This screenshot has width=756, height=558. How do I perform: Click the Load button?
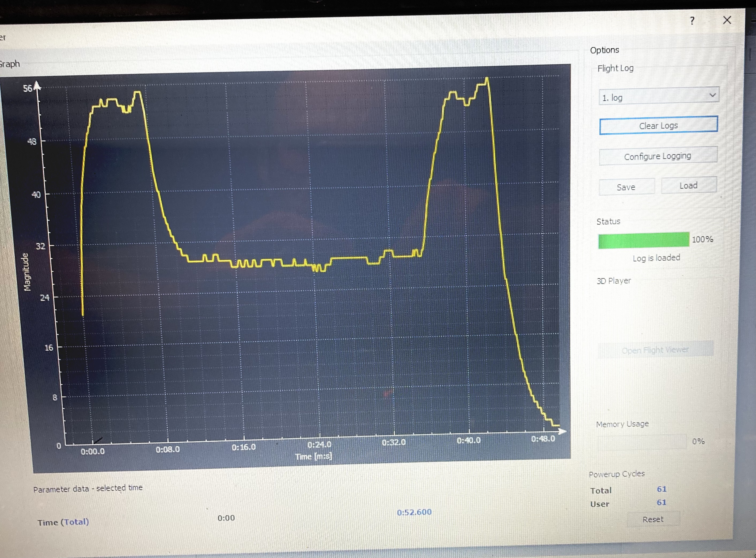click(x=688, y=185)
